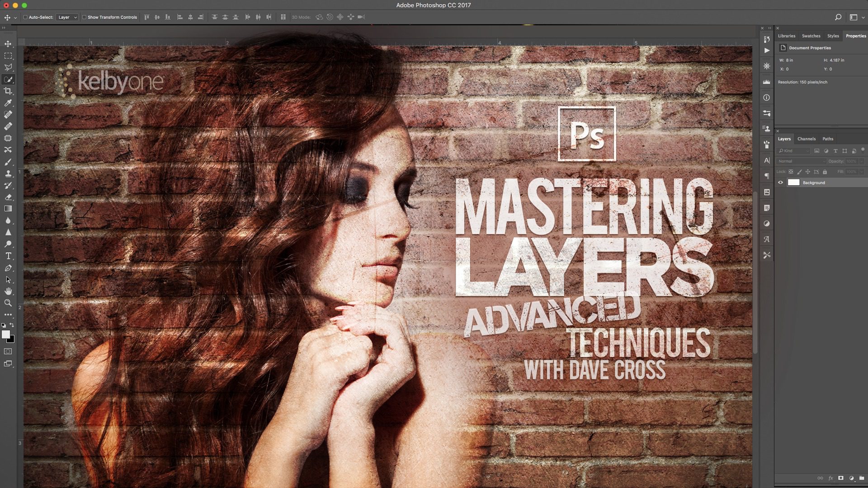
Task: Enable Show Transform Controls checkbox
Action: point(84,17)
